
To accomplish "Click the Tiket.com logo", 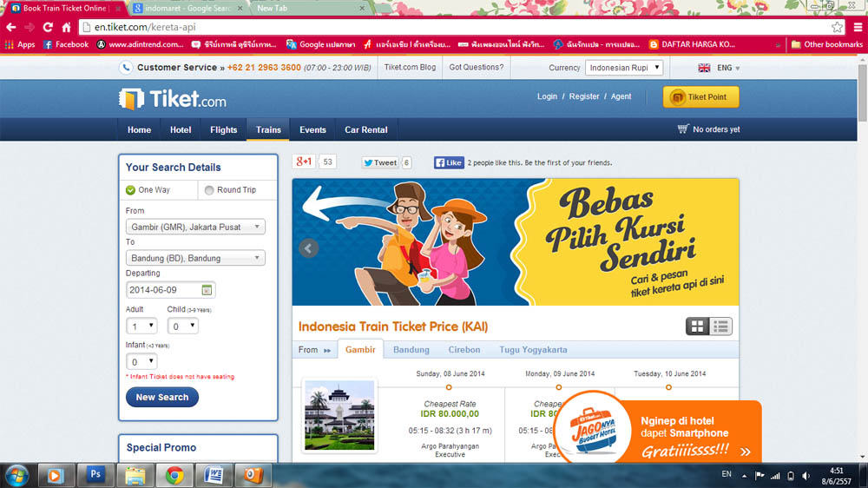I will point(172,99).
